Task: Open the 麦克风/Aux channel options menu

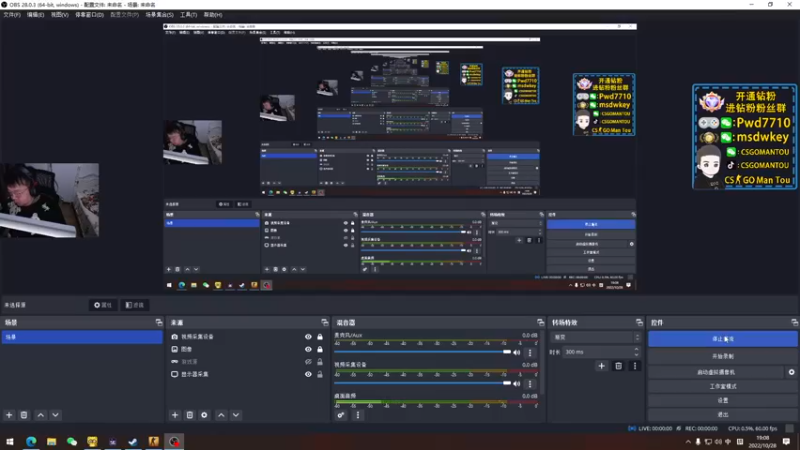Action: click(x=530, y=353)
